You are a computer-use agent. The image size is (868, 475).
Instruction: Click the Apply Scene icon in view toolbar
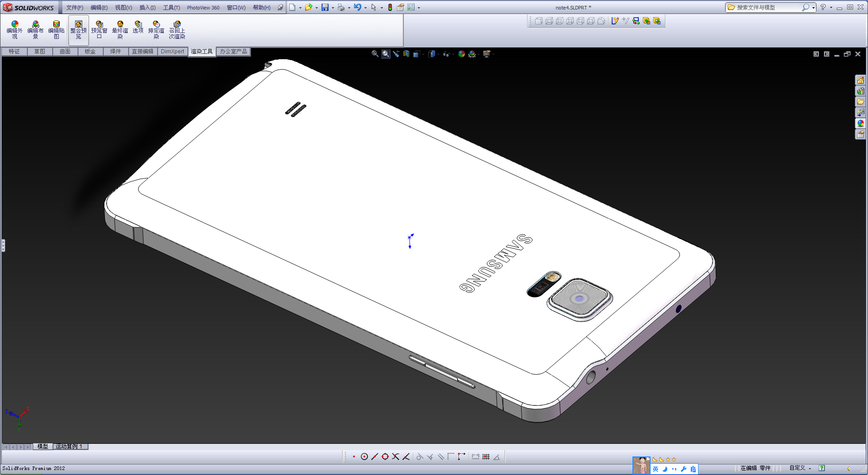tap(472, 54)
